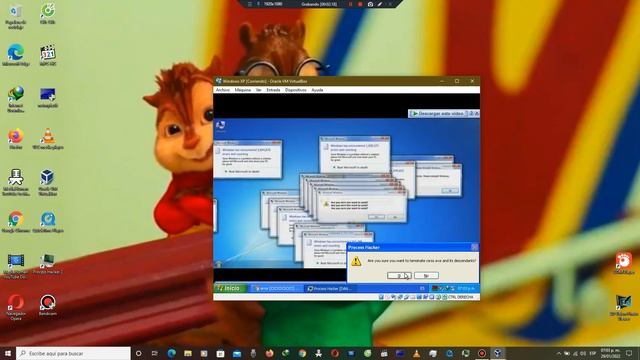Open the Entrada menu in VirtualBox
640x360 pixels.
click(273, 90)
